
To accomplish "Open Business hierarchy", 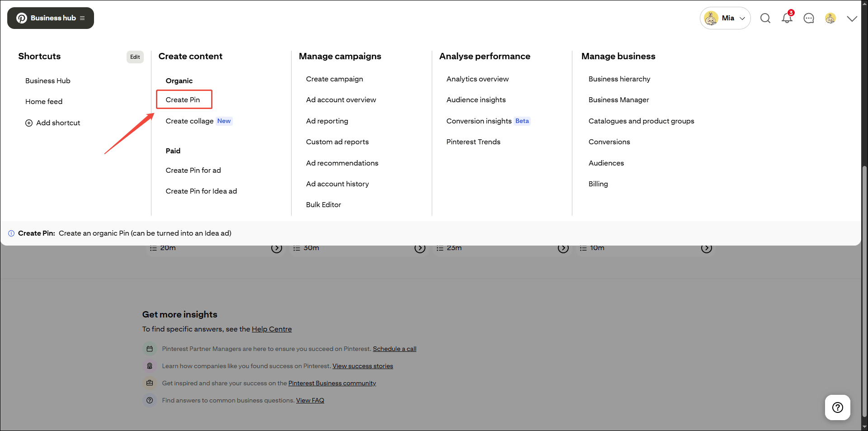I will 619,79.
